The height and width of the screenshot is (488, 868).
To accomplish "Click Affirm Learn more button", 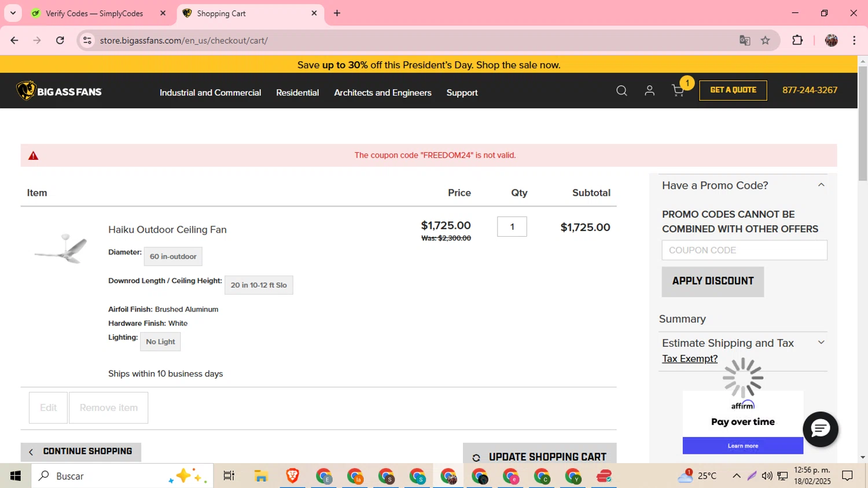I will [742, 446].
